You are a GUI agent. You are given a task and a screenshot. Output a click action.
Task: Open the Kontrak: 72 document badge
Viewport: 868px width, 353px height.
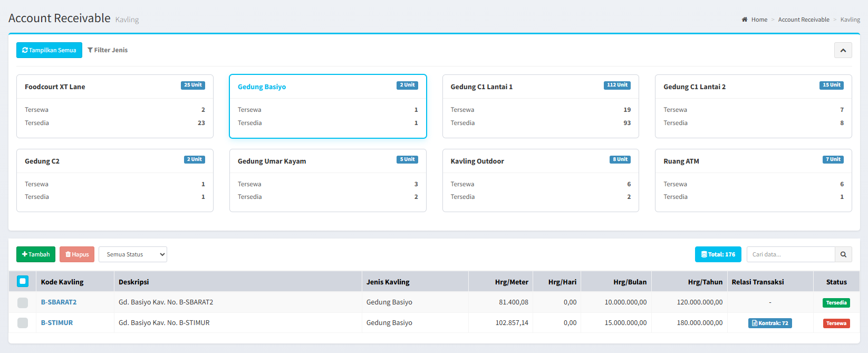pos(769,323)
